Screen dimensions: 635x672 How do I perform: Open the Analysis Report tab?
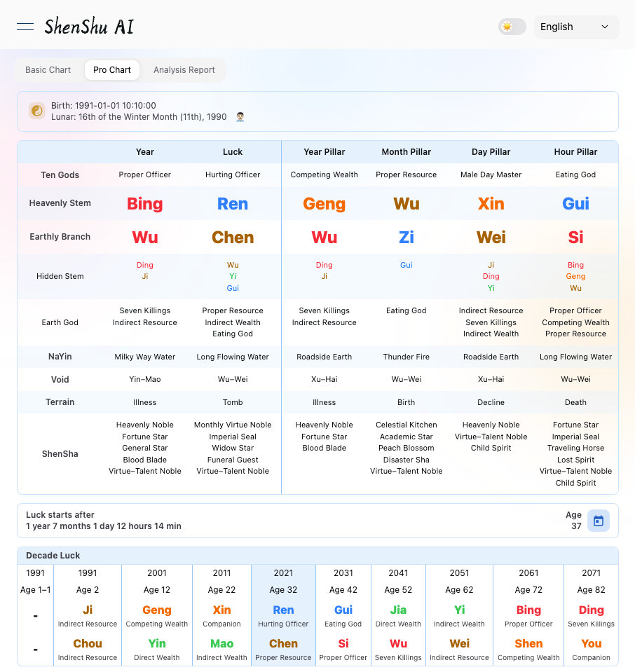(184, 70)
